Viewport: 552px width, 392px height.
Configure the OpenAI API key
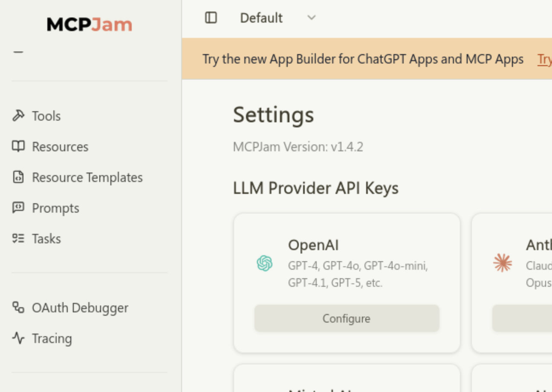pos(347,318)
